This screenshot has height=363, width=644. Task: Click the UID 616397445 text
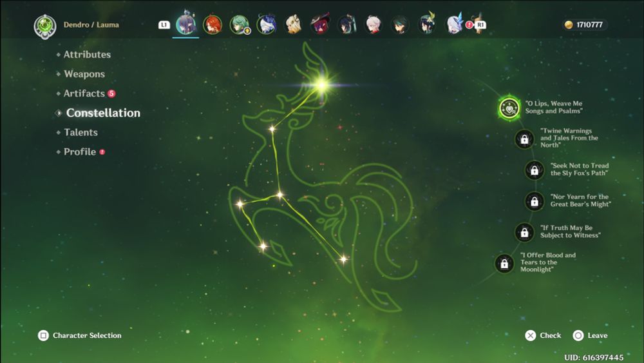[x=594, y=357]
